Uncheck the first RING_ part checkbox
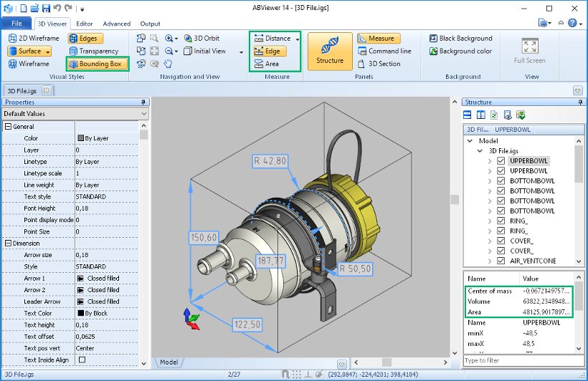This screenshot has width=588, height=381. click(x=501, y=221)
